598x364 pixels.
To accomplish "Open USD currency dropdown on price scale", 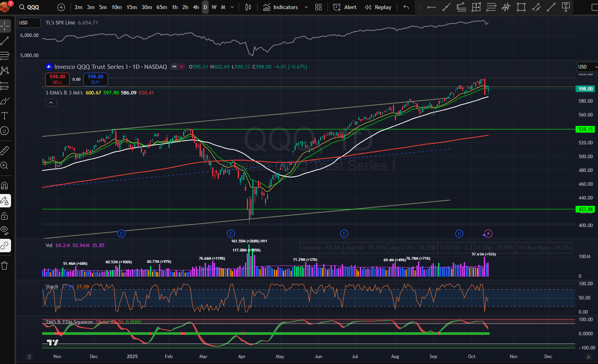I will 587,67.
